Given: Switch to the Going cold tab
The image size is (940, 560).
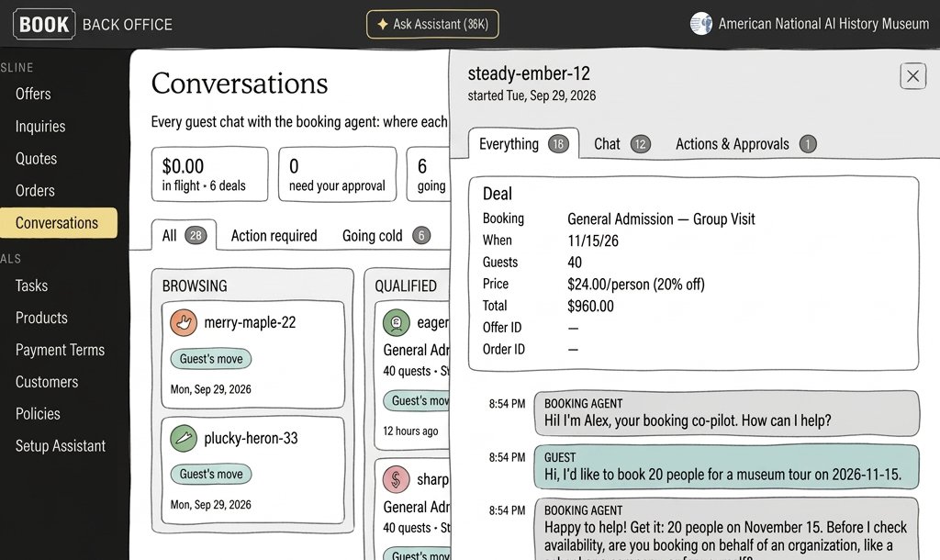Looking at the screenshot, I should point(386,236).
